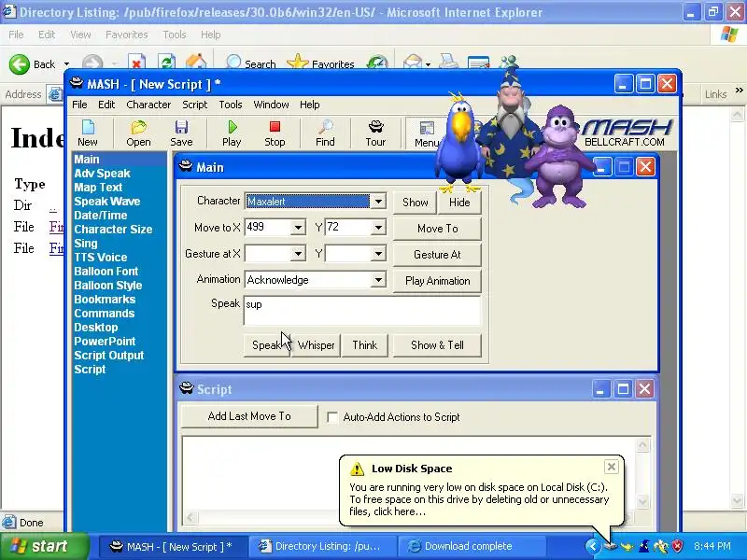Open the Animation dropdown list
This screenshot has height=560, width=747.
coord(378,279)
